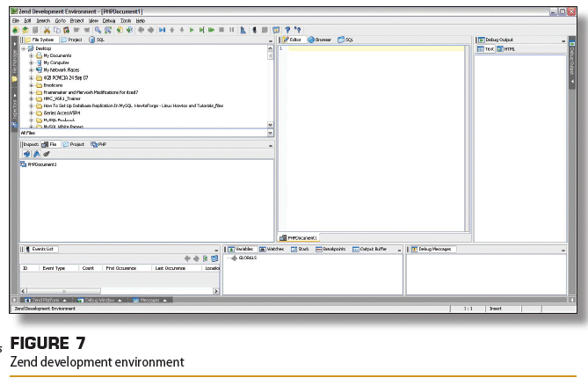Switch to the Project tab beside File System
Image resolution: width=588 pixels, height=378 pixels.
[71, 40]
